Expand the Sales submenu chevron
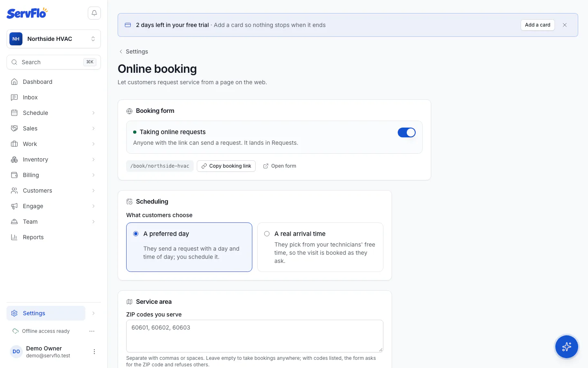This screenshot has height=368, width=588. coord(94,128)
